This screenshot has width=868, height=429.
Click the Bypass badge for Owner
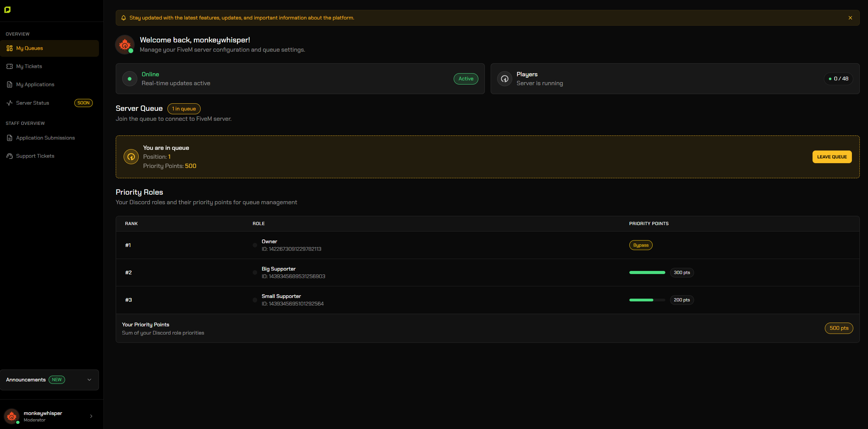pos(641,245)
